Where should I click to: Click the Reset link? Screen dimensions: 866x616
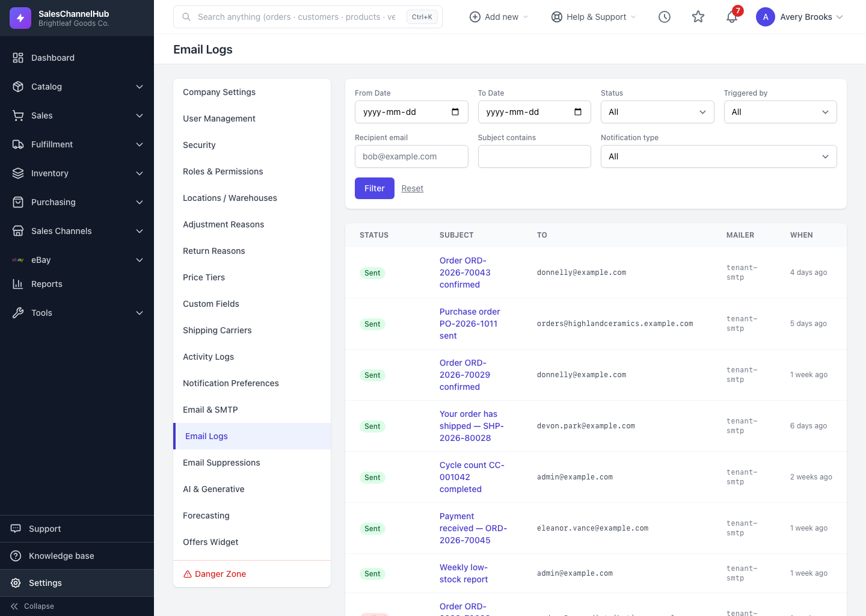(413, 188)
